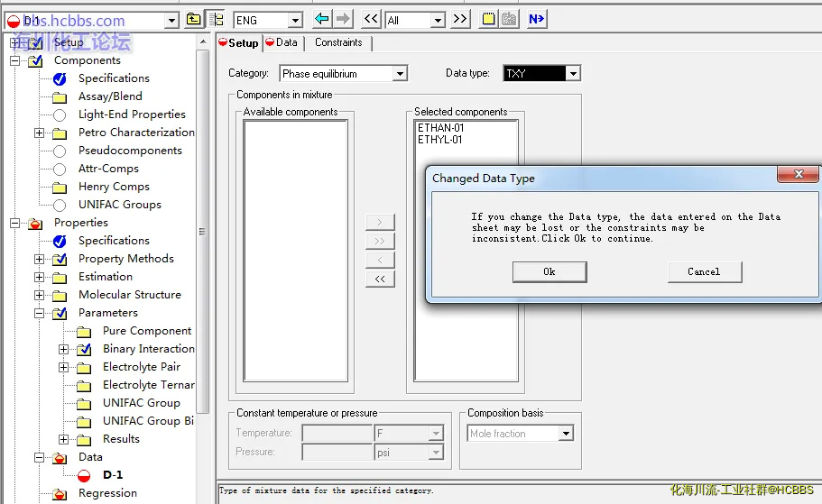This screenshot has height=504, width=822.
Task: Open Specifications under Components
Action: pyautogui.click(x=114, y=78)
